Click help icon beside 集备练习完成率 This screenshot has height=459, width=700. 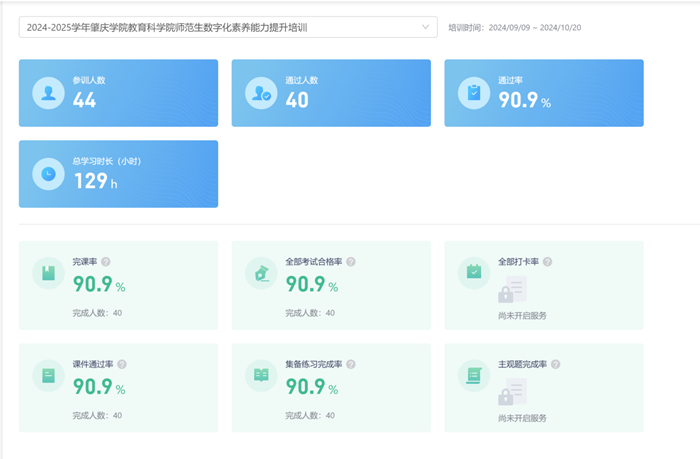click(x=351, y=364)
